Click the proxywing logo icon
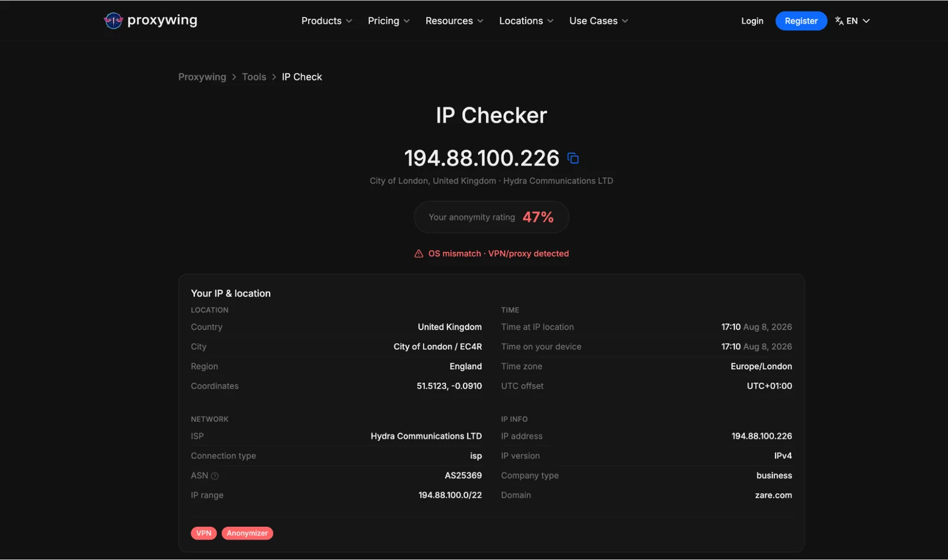Viewport: 948px width, 560px height. (x=113, y=21)
